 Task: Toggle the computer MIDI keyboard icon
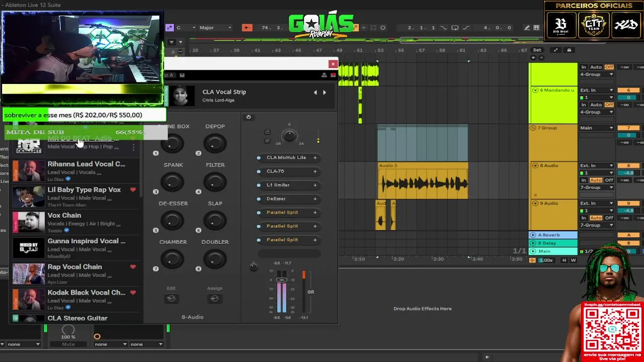[536, 28]
